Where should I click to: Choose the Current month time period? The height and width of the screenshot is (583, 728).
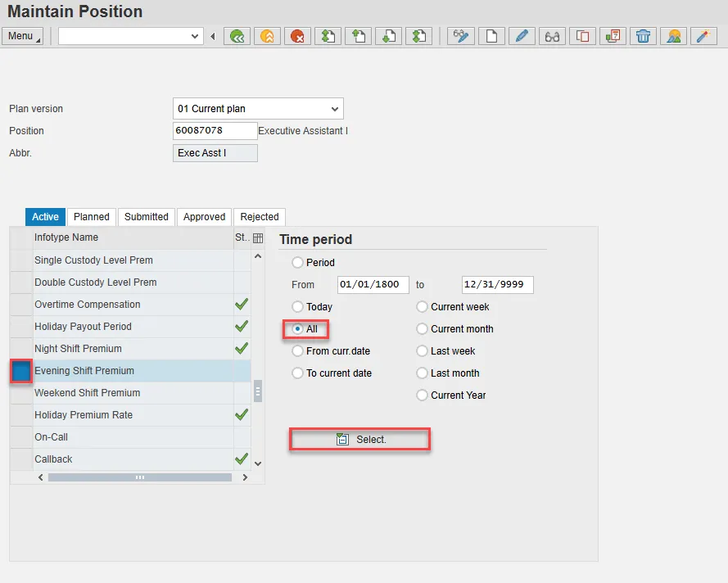point(423,329)
